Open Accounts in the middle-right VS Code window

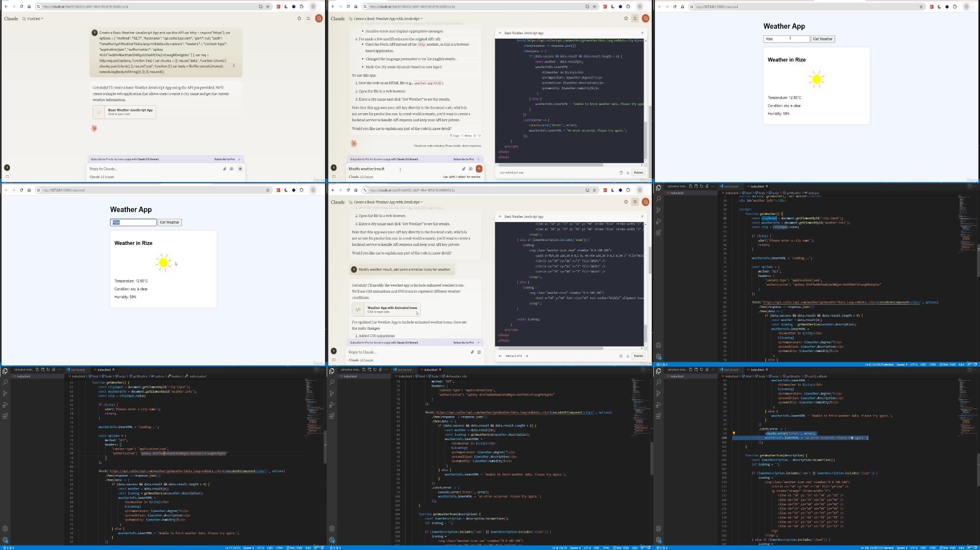coord(658,345)
